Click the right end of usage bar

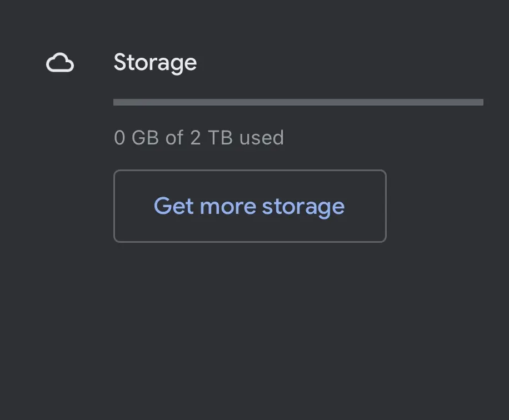[x=480, y=102]
